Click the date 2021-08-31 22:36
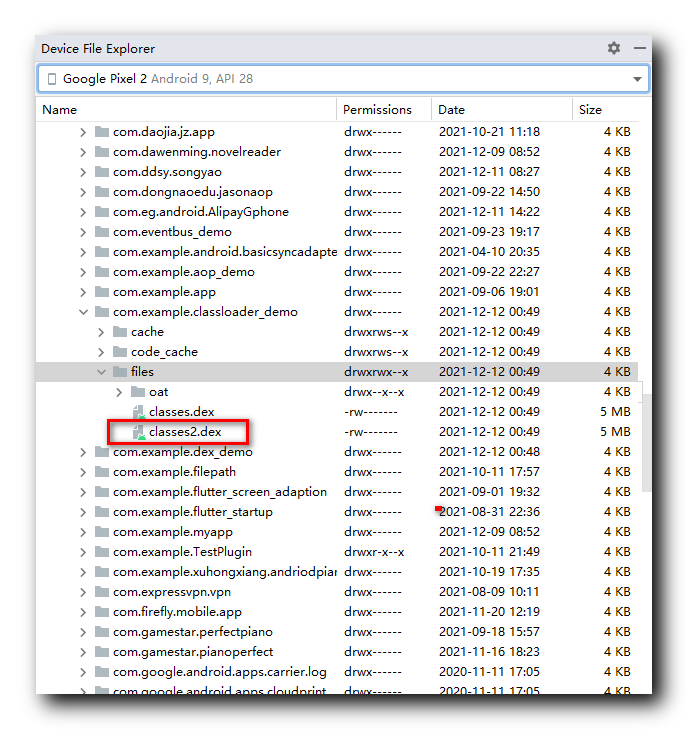The width and height of the screenshot is (687, 729). [489, 512]
